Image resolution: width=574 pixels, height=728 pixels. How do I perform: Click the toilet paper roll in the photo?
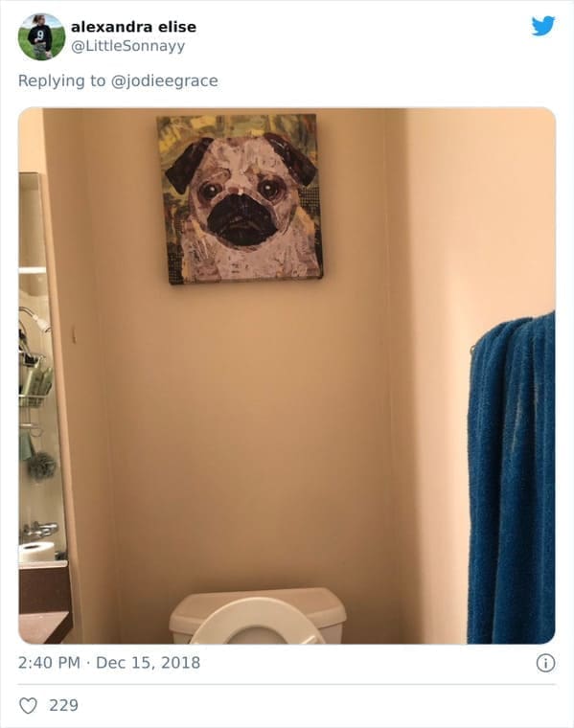37,552
